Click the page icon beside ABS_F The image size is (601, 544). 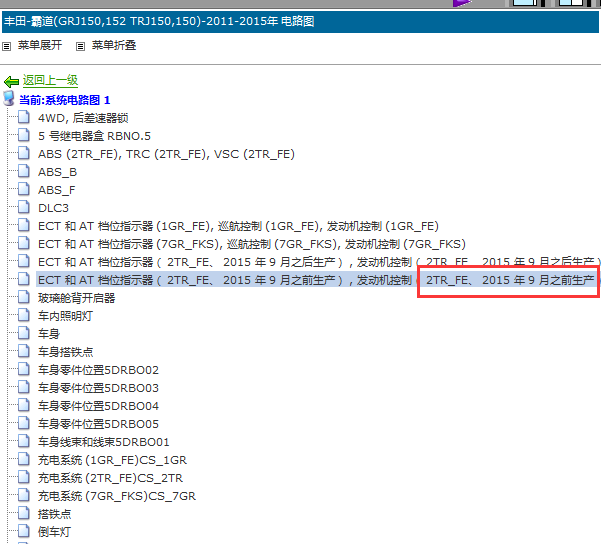tap(24, 189)
